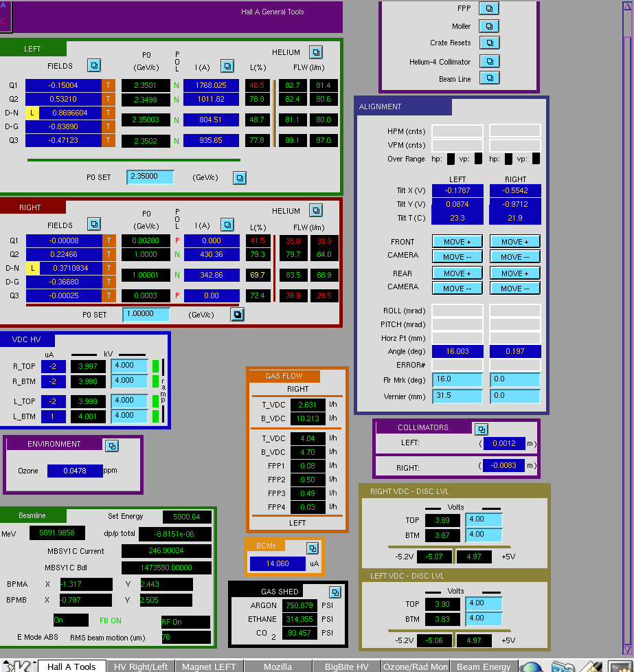Edit RIGHT VDC TOP disc level 4.00
This screenshot has height=672, width=634.
[x=483, y=520]
